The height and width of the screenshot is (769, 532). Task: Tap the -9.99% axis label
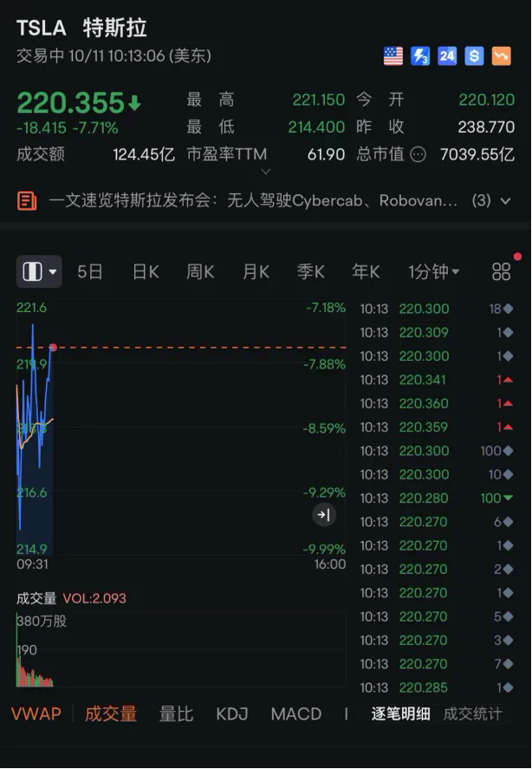coord(324,550)
